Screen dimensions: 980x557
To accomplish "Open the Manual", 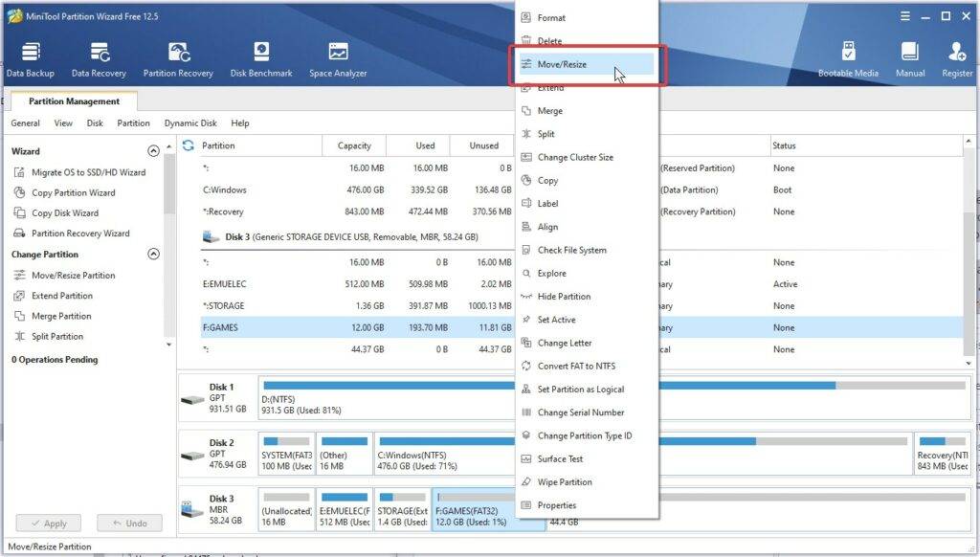I will 910,60.
